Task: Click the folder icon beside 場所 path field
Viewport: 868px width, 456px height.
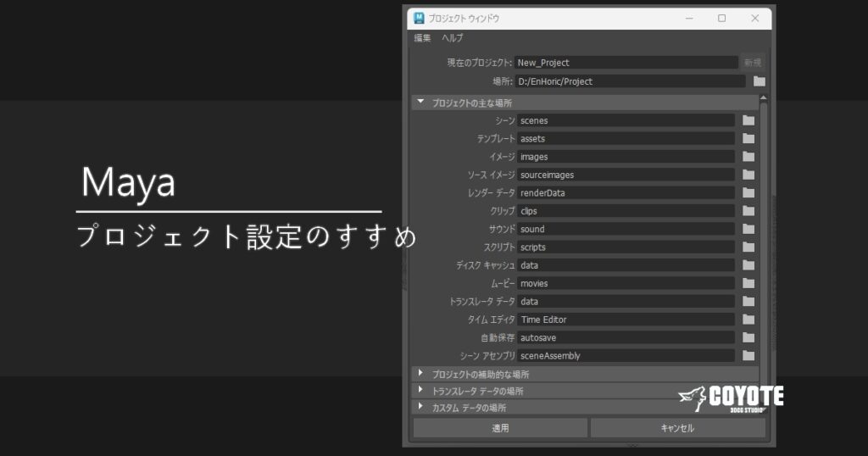Action: [x=759, y=81]
